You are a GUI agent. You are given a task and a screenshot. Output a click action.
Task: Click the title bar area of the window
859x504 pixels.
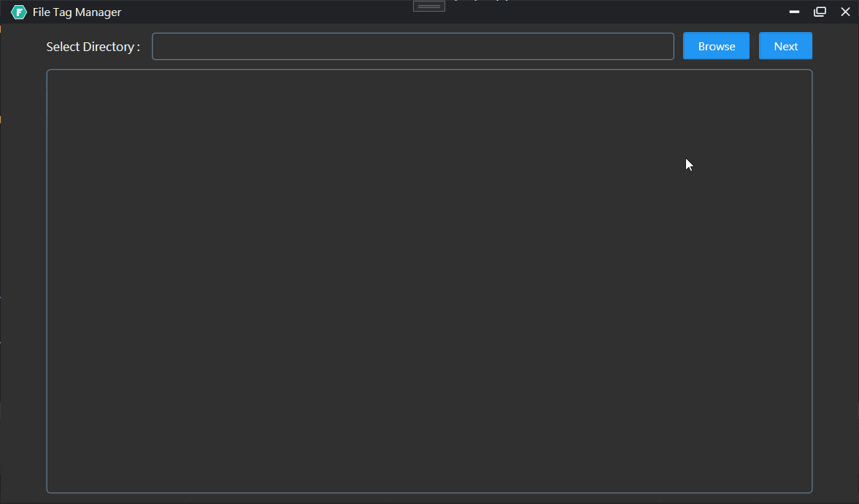click(x=438, y=12)
